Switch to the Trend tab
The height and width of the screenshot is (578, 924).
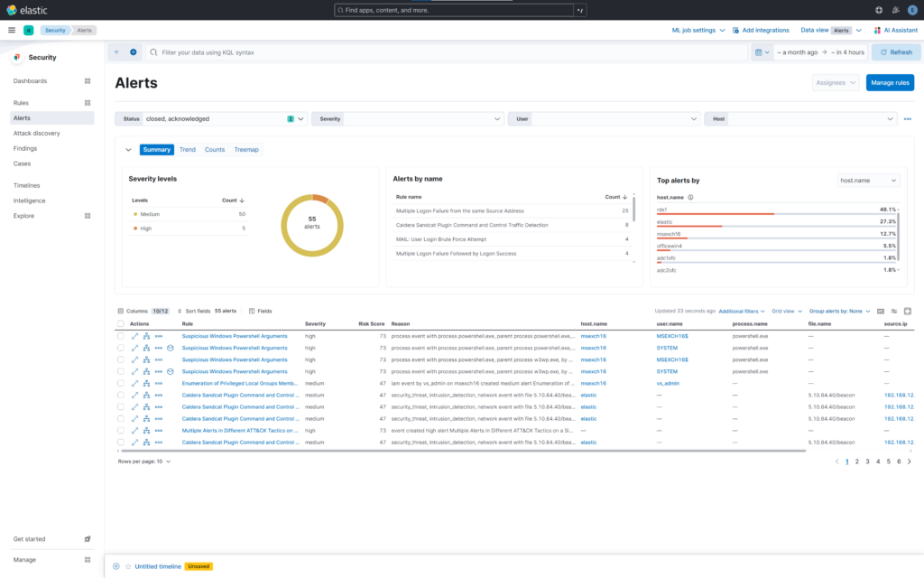(x=188, y=150)
